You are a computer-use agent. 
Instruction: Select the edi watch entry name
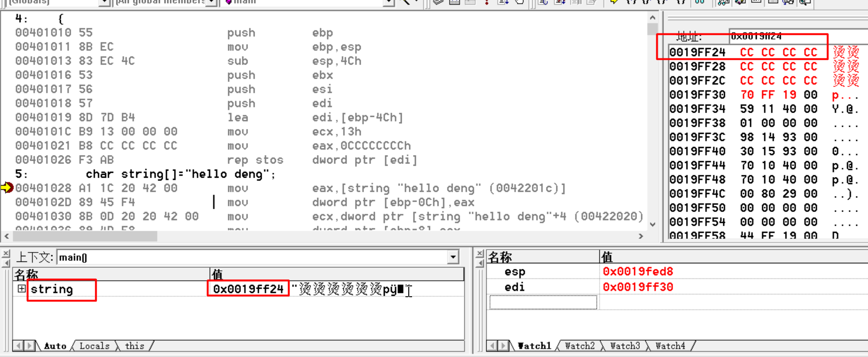click(x=515, y=287)
